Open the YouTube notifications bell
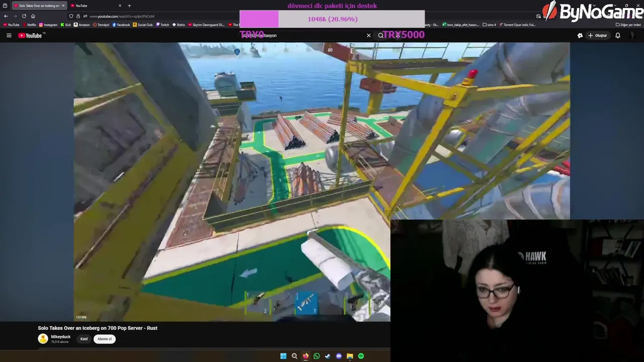The width and height of the screenshot is (644, 362). pyautogui.click(x=618, y=35)
